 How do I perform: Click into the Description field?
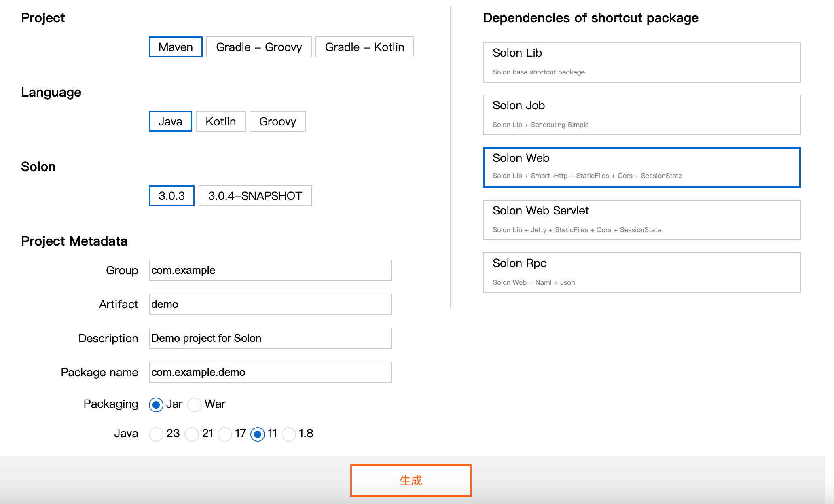click(x=270, y=338)
